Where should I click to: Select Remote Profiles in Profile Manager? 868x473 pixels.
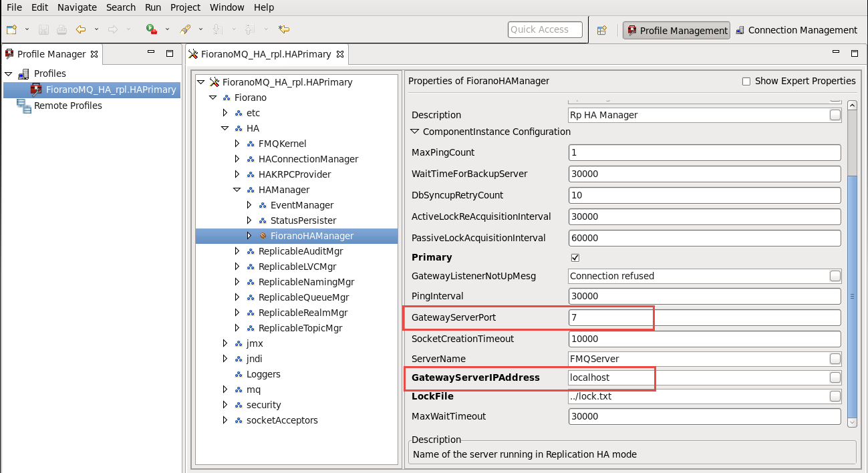click(67, 106)
